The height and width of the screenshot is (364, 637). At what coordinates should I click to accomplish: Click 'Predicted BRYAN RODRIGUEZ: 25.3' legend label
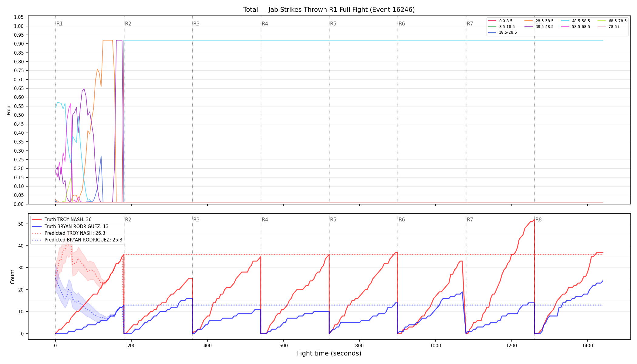tap(83, 240)
